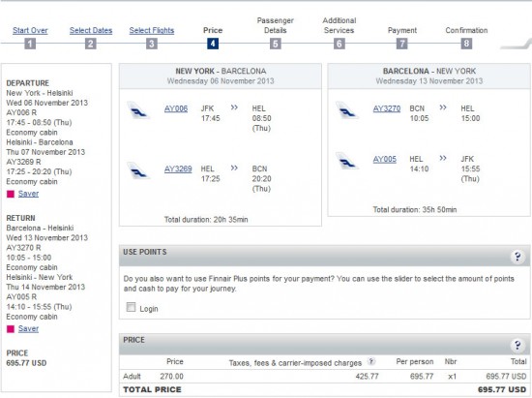Click pink Saver swatch under Return
The width and height of the screenshot is (532, 398).
tap(11, 328)
